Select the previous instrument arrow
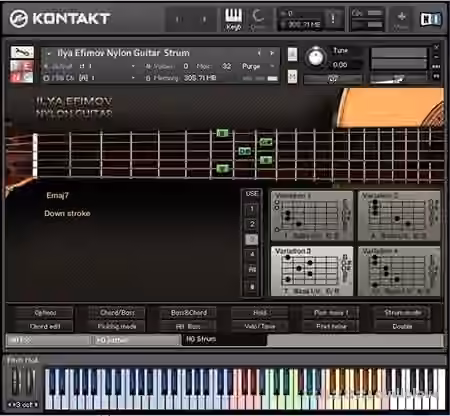 259,53
